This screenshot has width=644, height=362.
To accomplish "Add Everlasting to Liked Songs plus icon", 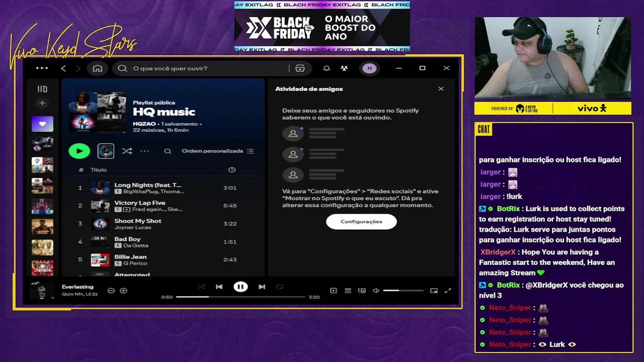I will click(x=123, y=291).
